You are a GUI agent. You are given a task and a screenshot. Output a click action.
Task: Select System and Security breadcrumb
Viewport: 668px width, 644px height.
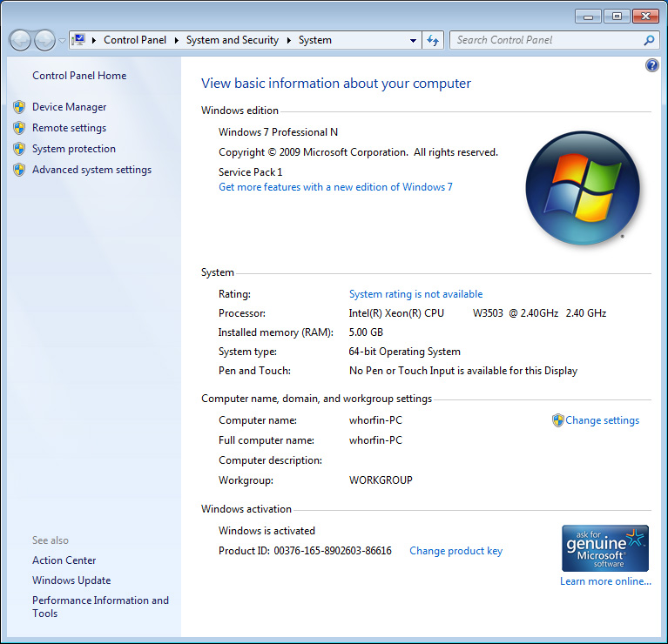(233, 40)
